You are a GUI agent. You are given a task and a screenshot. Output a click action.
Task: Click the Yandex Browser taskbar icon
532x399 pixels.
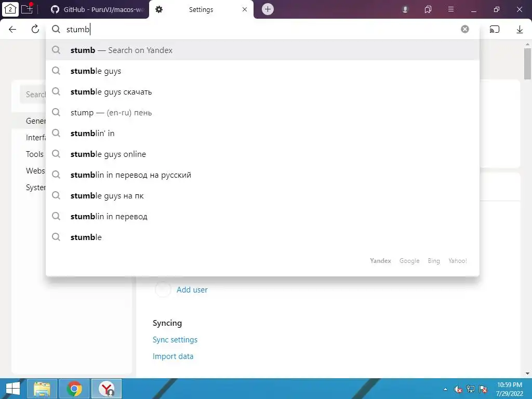coord(107,389)
